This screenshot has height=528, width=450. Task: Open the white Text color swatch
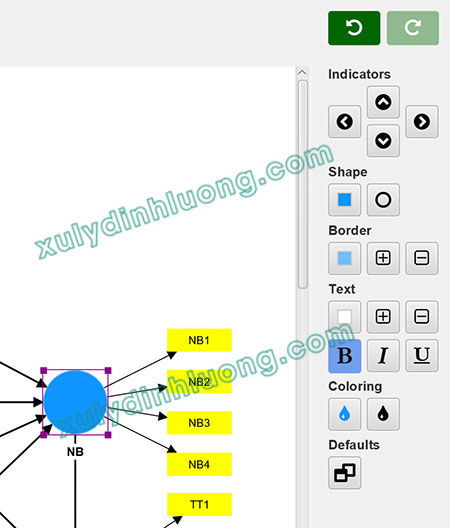click(345, 317)
